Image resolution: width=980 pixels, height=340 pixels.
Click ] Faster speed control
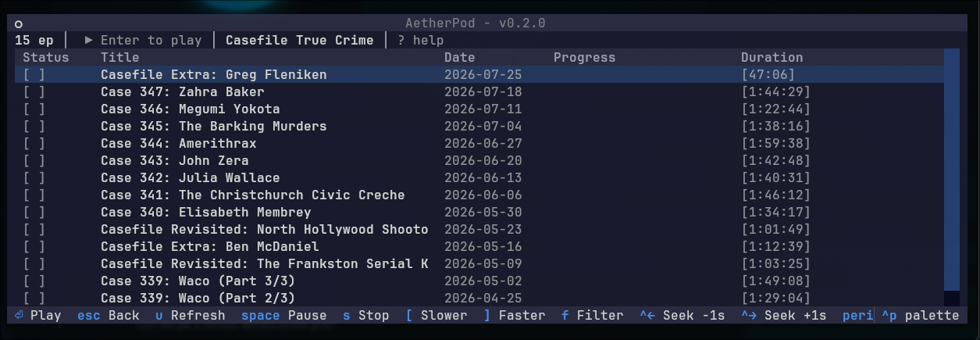click(x=515, y=316)
